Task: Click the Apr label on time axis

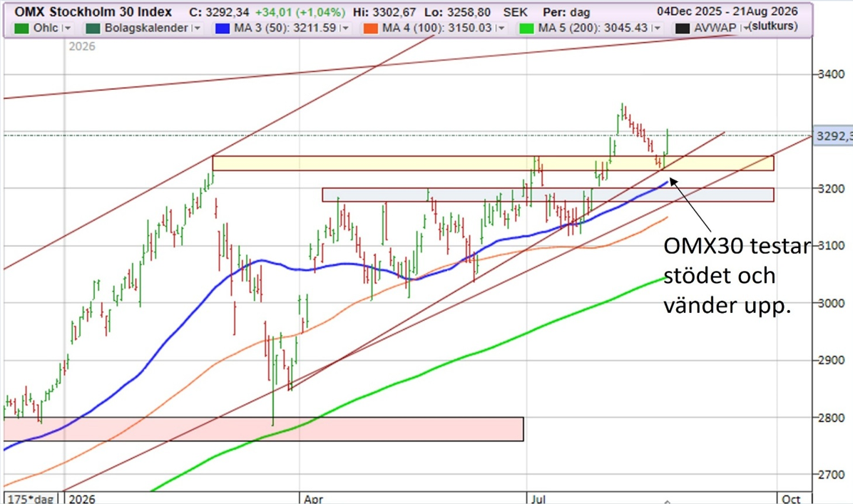Action: (x=313, y=498)
